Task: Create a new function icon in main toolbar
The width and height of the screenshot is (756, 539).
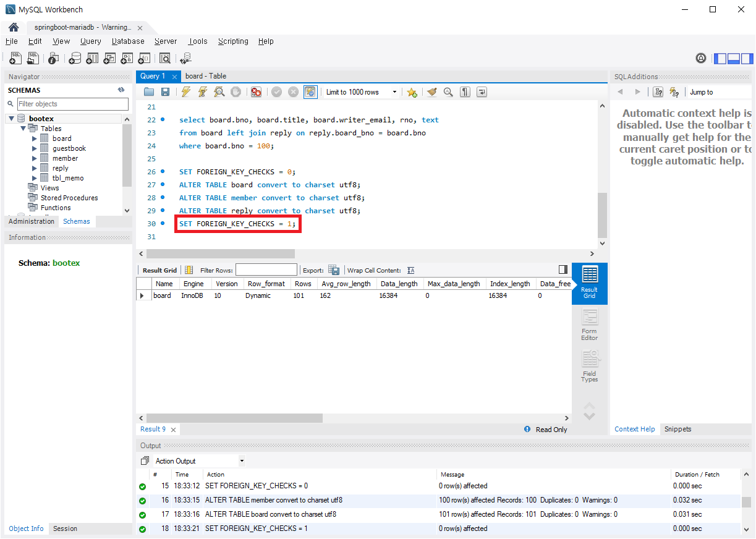Action: 144,58
